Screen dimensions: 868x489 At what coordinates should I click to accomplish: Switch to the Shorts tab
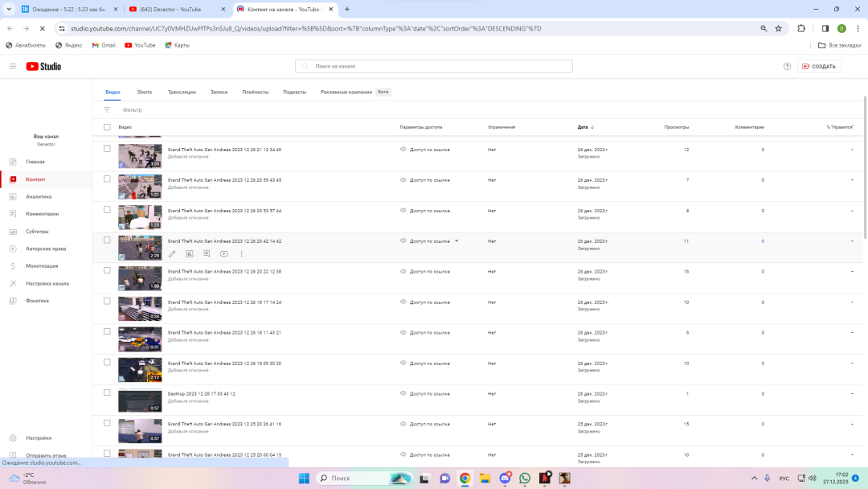point(145,92)
